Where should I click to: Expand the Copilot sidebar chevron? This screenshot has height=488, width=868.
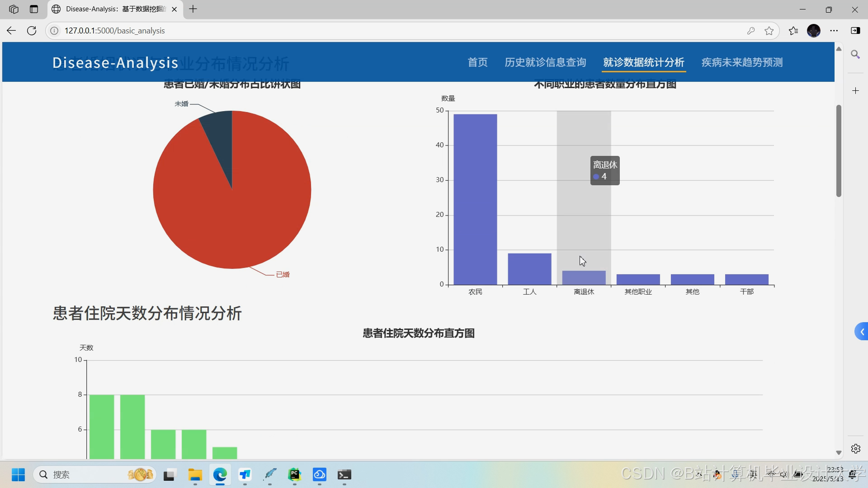[862, 331]
